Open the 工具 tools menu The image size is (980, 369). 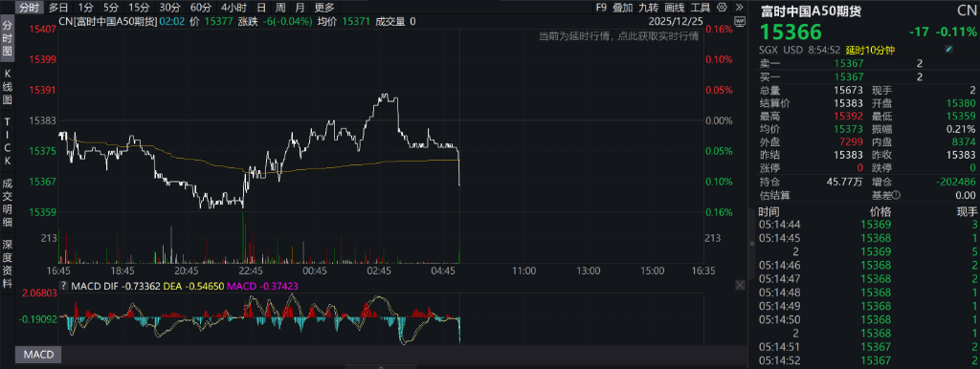click(701, 8)
